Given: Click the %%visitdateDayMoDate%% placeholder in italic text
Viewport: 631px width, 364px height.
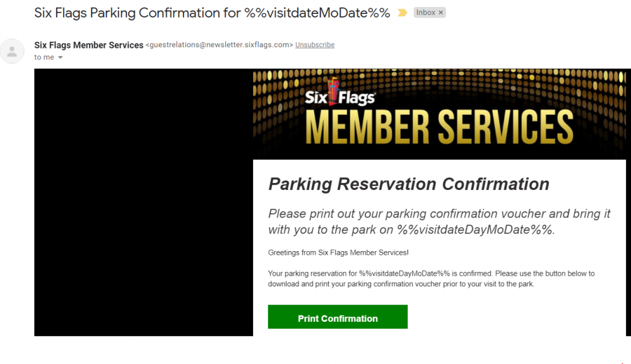Looking at the screenshot, I should [x=475, y=230].
